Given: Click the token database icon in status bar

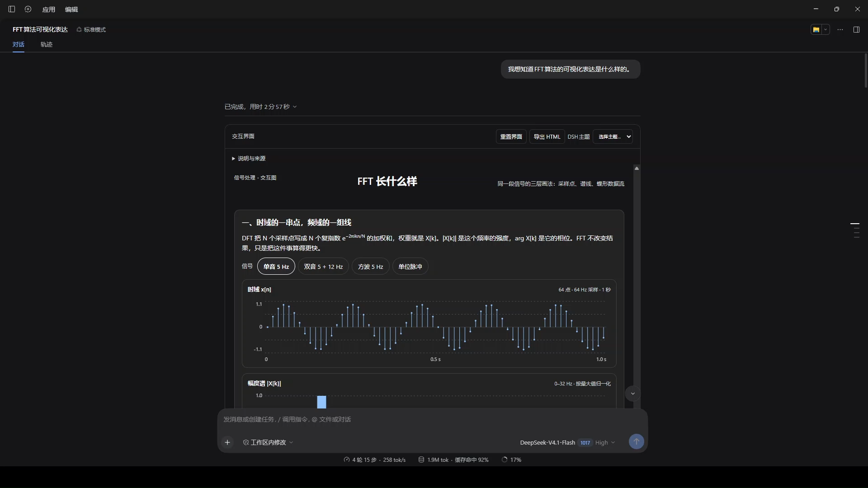Looking at the screenshot, I should coord(421,460).
